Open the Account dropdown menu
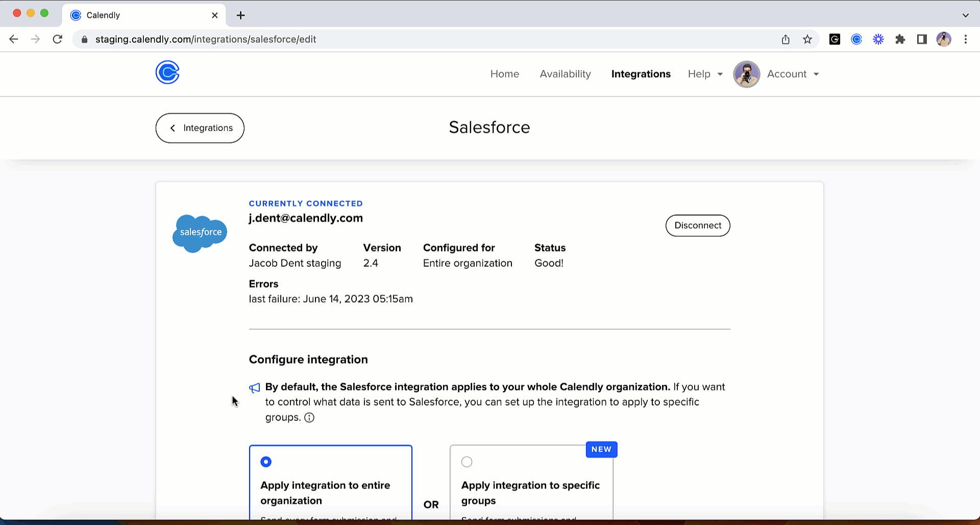This screenshot has width=980, height=525. pos(793,74)
